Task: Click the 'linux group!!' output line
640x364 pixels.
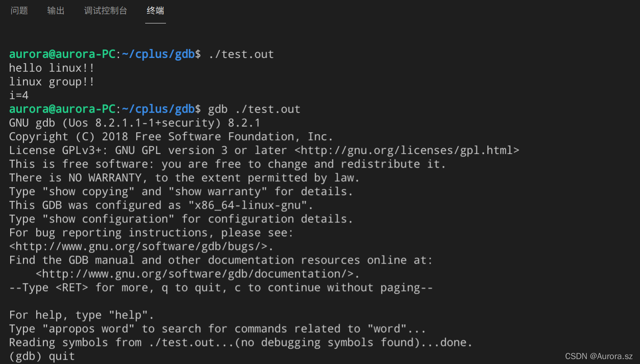Action: (52, 82)
